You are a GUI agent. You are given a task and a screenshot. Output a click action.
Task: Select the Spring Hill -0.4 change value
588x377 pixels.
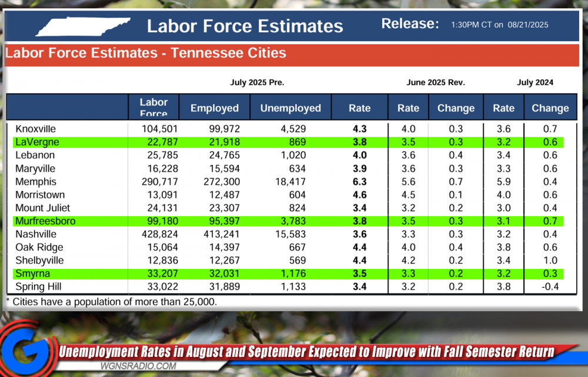[x=550, y=287]
